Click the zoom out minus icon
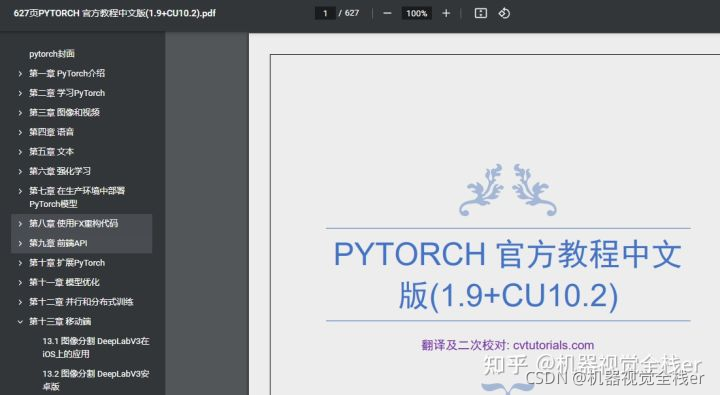 387,13
